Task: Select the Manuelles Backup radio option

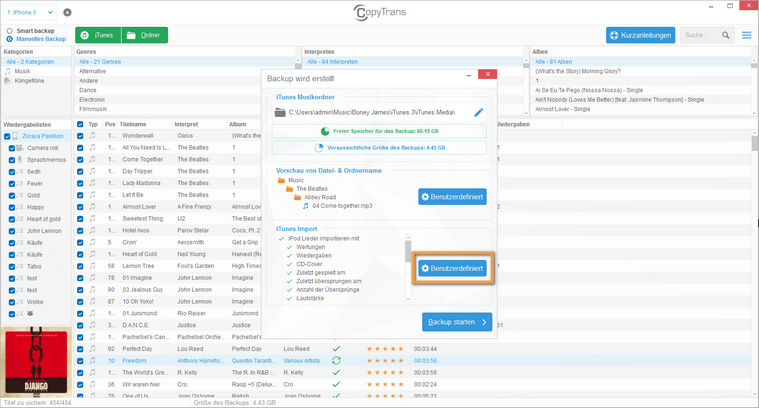Action: 9,39
